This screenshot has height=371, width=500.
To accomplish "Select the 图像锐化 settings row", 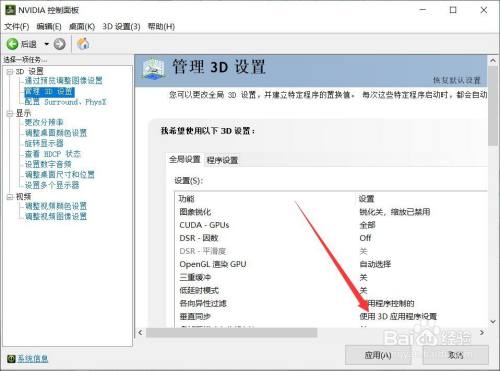I will [331, 212].
